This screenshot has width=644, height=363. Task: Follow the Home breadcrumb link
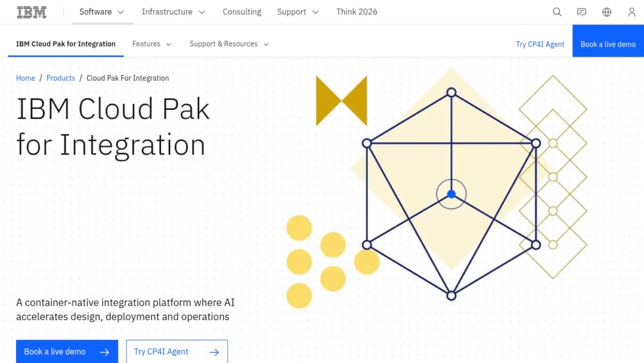(x=26, y=78)
